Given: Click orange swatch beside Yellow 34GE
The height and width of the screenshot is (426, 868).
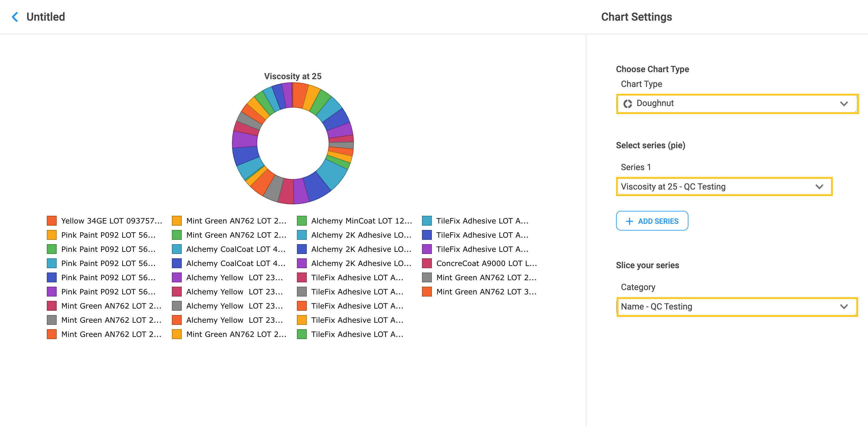Looking at the screenshot, I should click(51, 221).
